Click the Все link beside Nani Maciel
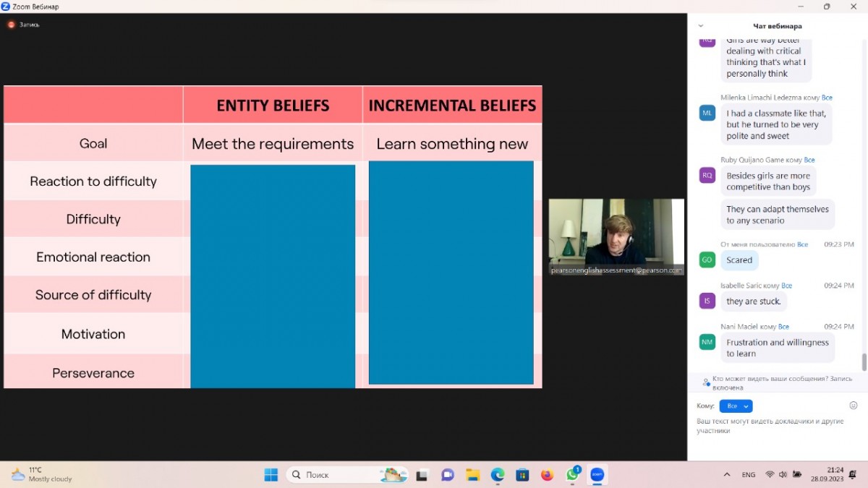The width and height of the screenshot is (868, 488). tap(783, 327)
